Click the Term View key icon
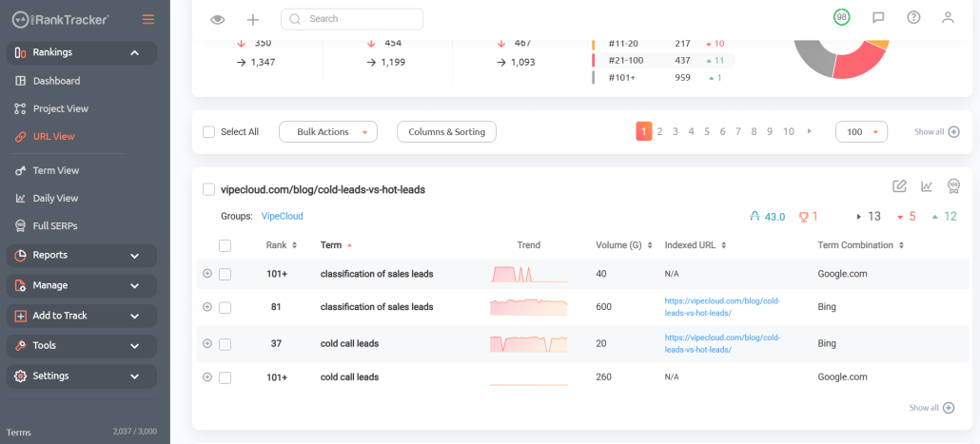The image size is (980, 444). (x=20, y=170)
